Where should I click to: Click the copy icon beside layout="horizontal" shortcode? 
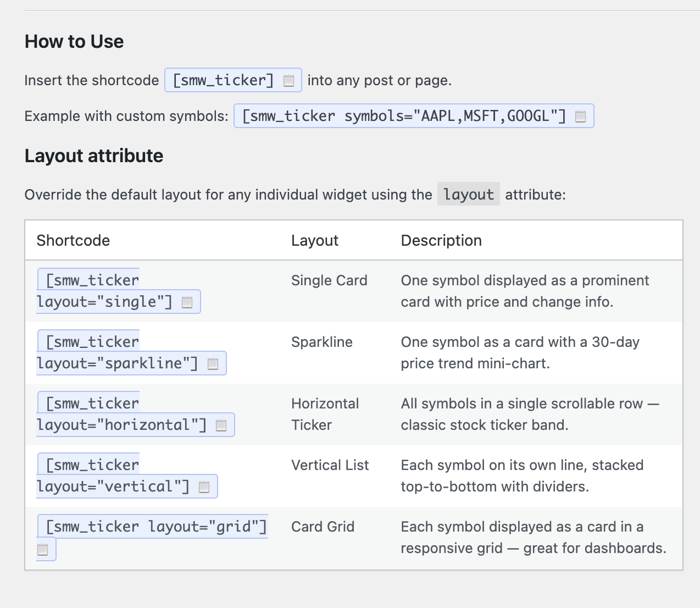point(221,425)
